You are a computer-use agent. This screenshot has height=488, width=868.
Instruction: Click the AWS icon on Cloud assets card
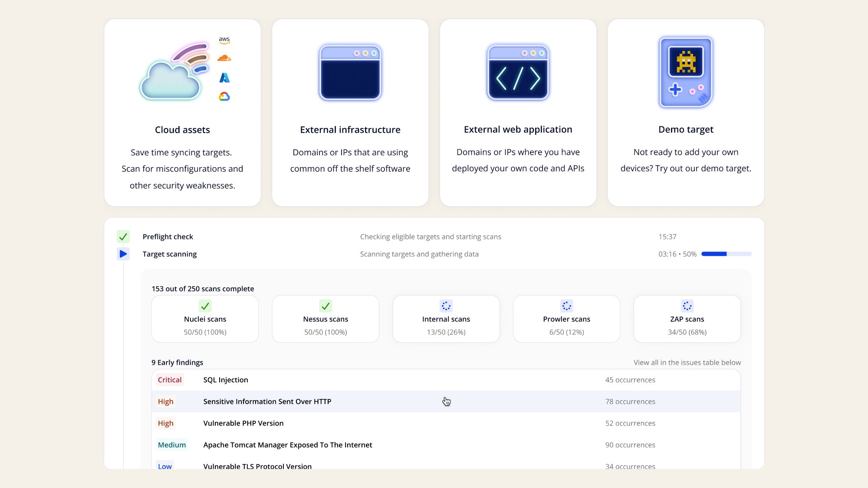coord(224,40)
